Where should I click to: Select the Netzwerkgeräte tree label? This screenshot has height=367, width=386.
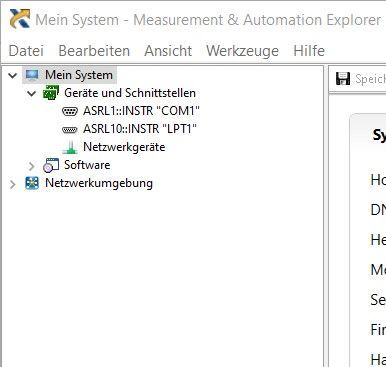coord(124,147)
